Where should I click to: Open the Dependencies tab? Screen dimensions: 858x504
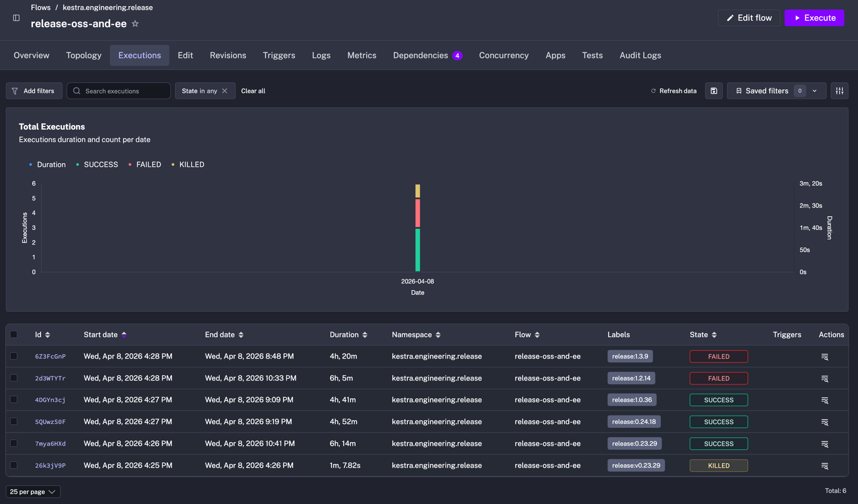(428, 55)
